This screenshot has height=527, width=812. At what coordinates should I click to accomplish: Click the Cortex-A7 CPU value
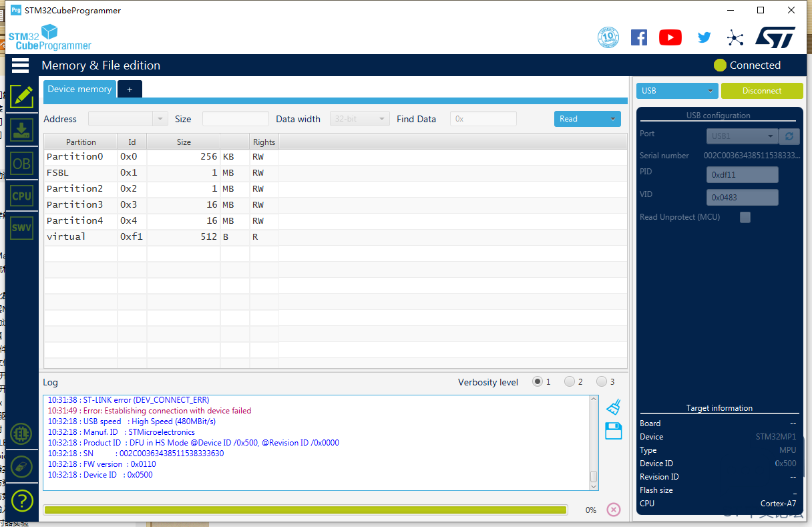[778, 504]
